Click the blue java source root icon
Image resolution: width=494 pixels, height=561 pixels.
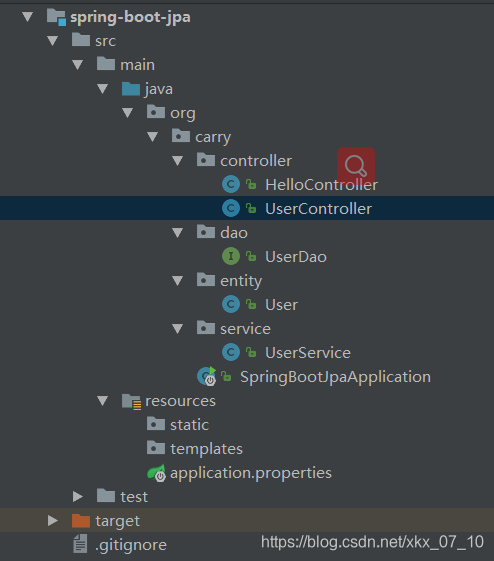pos(131,88)
